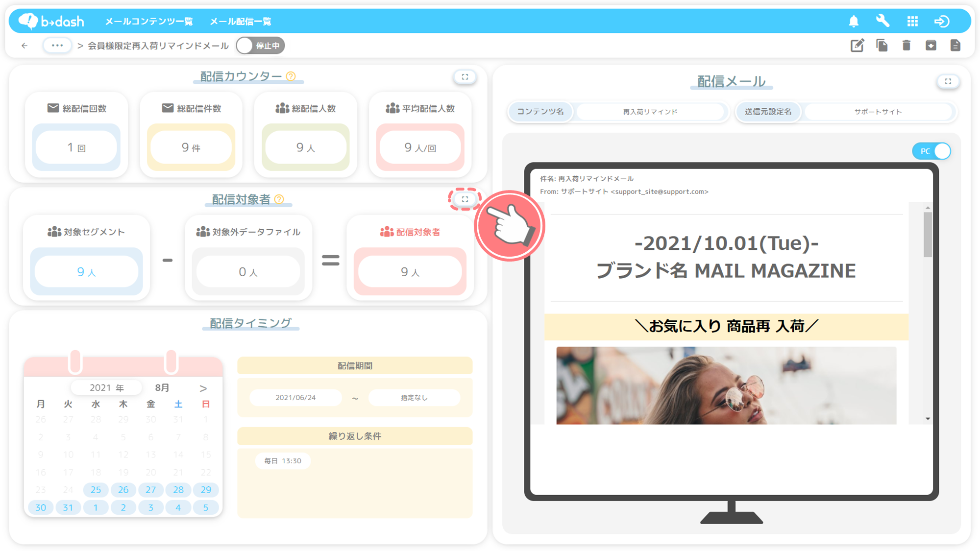This screenshot has width=980, height=551.
Task: Select calendar date 31
Action: click(68, 508)
